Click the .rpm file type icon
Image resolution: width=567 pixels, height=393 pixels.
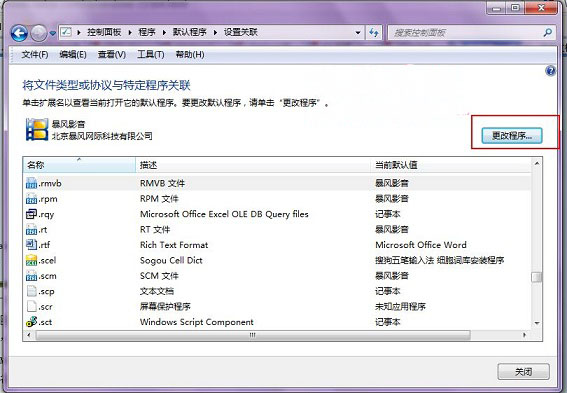click(31, 198)
